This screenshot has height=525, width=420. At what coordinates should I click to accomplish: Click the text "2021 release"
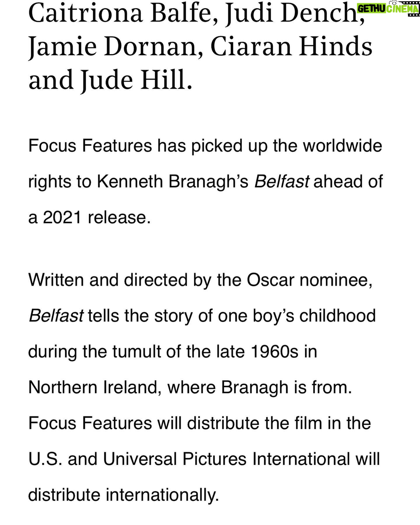coord(97,217)
